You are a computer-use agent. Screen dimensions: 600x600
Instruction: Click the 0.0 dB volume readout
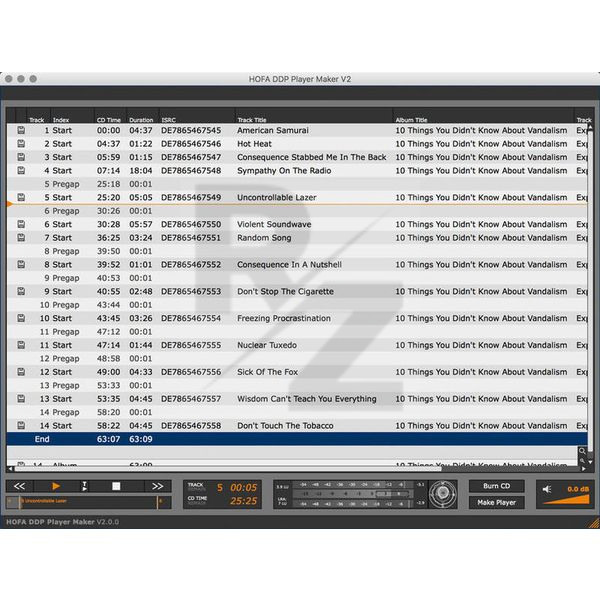pos(578,489)
